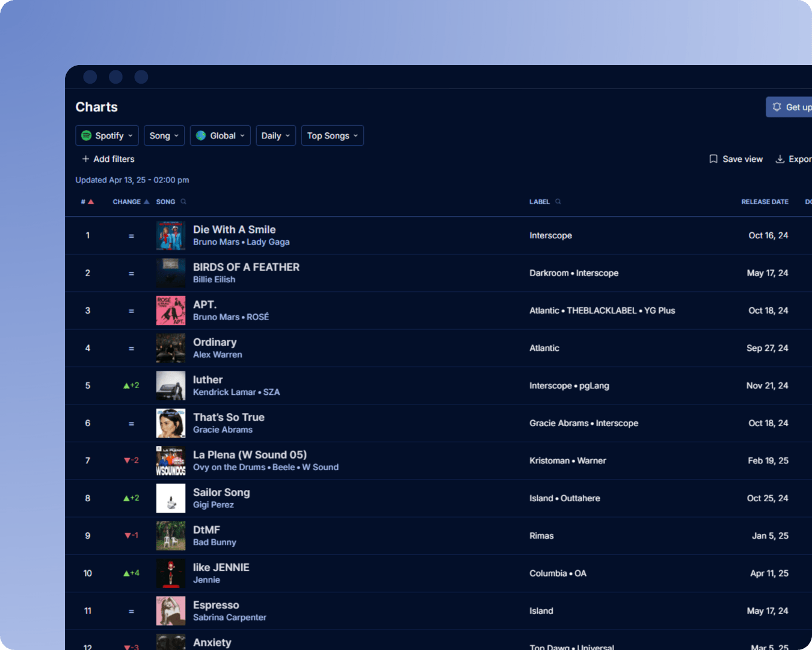The image size is (812, 650).
Task: Open the Global region dropdown
Action: coord(220,135)
